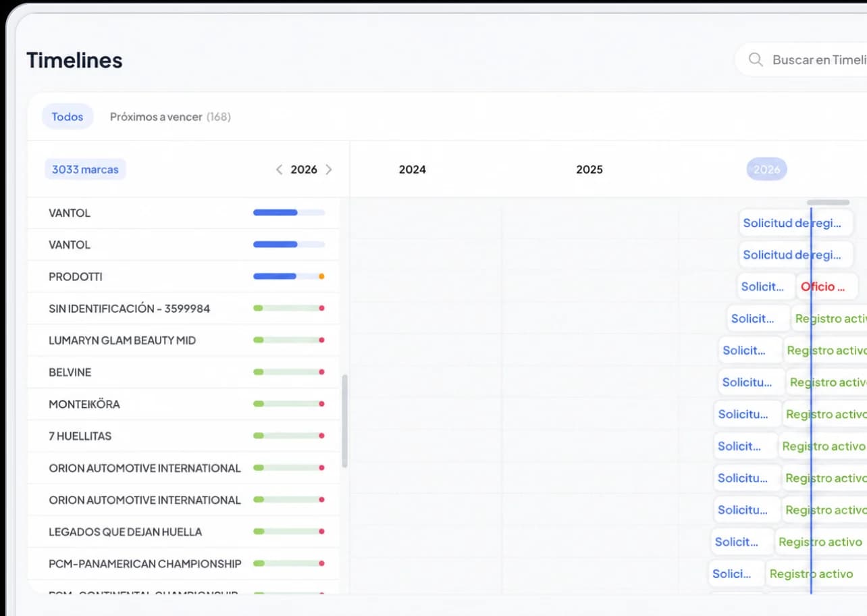
Task: Open the LUMARYN GLAM BEAUTY MID row
Action: coord(184,340)
